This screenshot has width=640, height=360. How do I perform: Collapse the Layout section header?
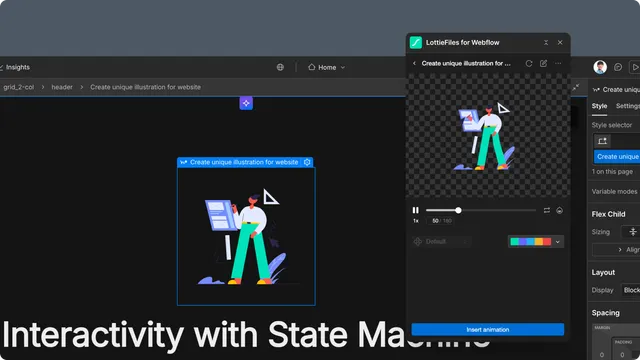(603, 273)
